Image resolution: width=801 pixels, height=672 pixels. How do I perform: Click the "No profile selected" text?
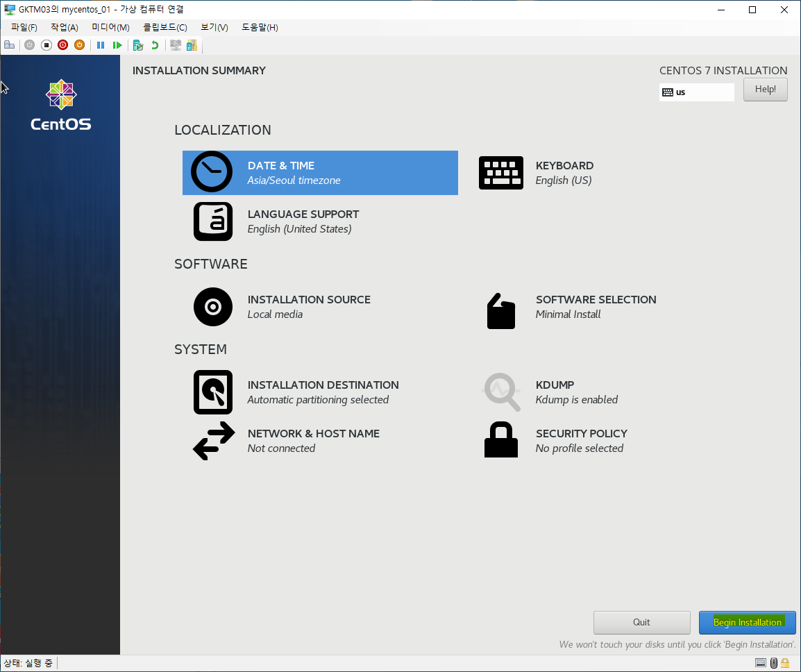(580, 448)
